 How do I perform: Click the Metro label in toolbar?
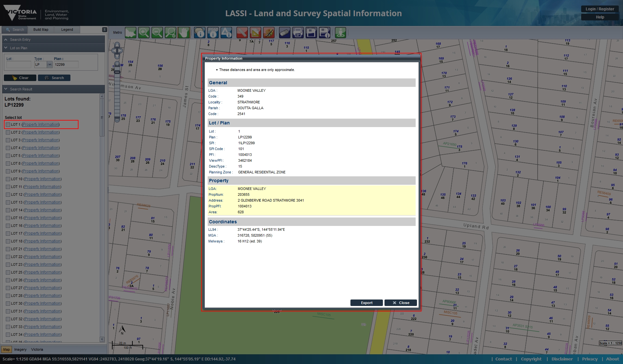click(117, 32)
